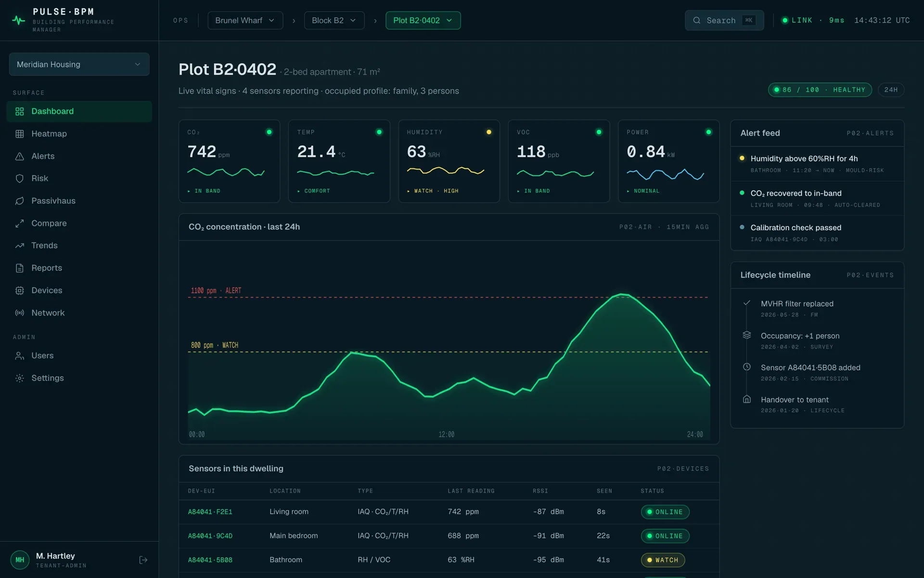Click the Main bedroom location cell
Screen dimensions: 924x578
[x=294, y=536]
